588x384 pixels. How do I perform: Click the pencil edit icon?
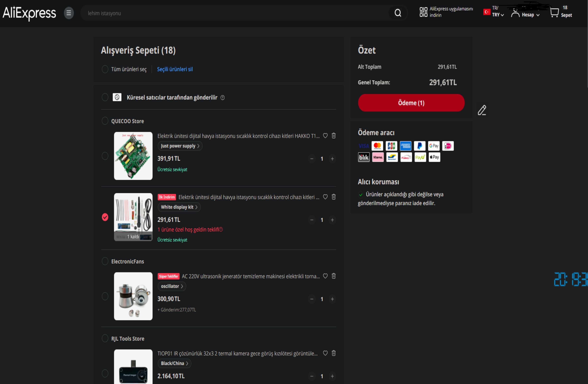tap(482, 110)
